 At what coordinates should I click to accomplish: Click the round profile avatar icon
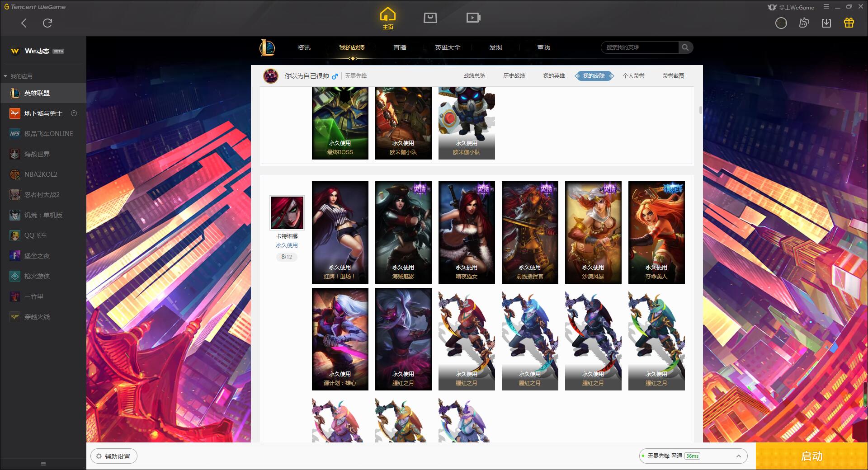pyautogui.click(x=781, y=23)
